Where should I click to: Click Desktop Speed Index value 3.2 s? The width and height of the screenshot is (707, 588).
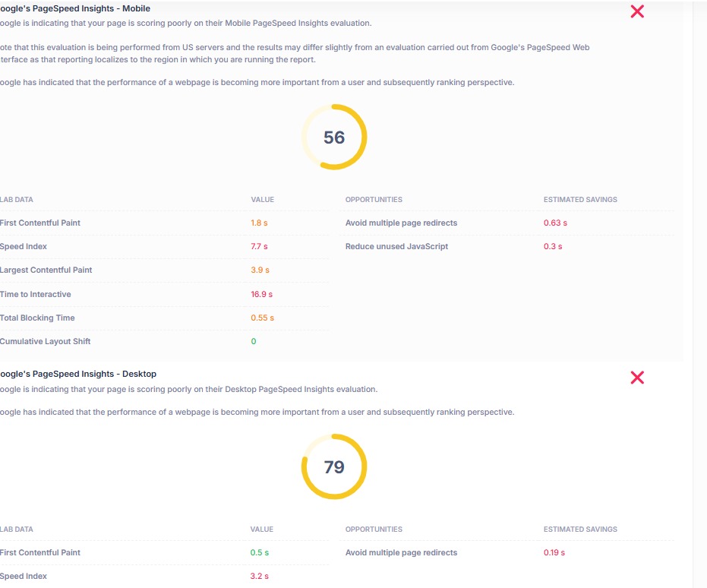(259, 577)
